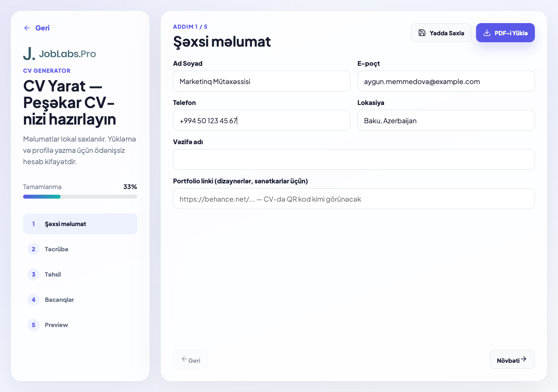Click the ADDIM 1 / 5 label
The height and width of the screenshot is (392, 558).
click(190, 27)
